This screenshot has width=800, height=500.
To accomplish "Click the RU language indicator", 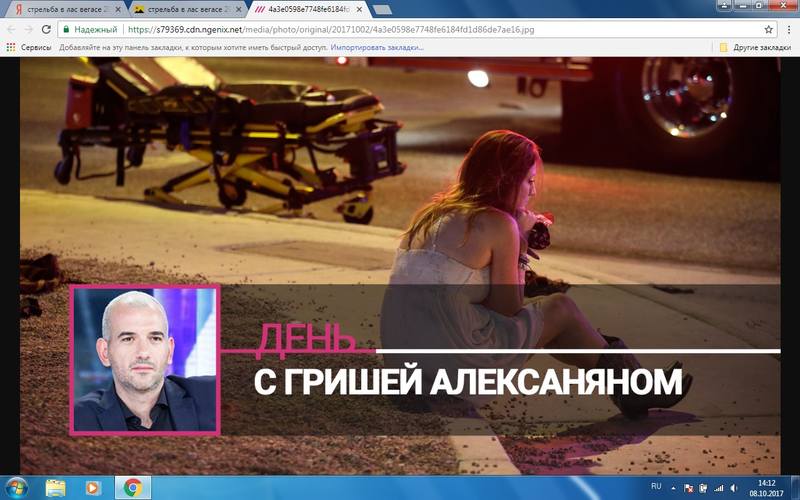I will pyautogui.click(x=656, y=486).
